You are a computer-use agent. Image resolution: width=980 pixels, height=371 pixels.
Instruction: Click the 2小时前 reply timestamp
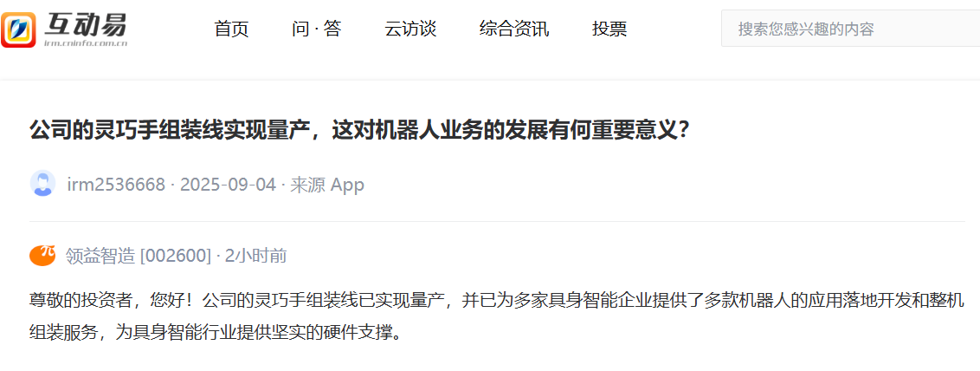click(255, 255)
